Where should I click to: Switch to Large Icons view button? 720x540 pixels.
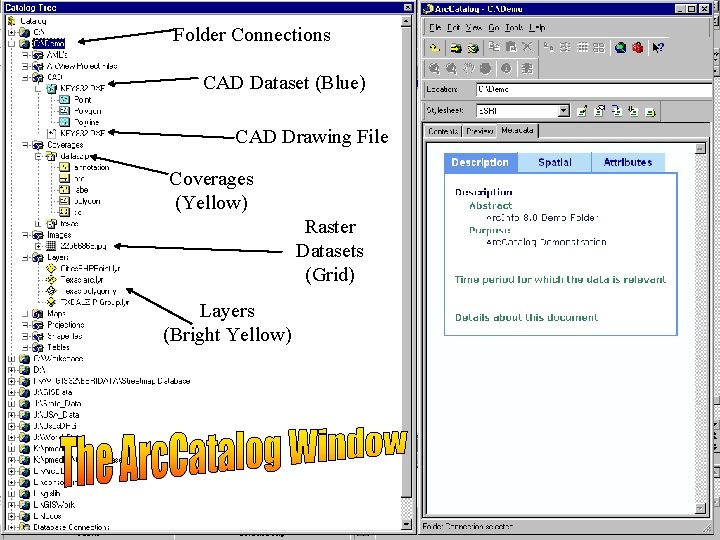coord(548,47)
